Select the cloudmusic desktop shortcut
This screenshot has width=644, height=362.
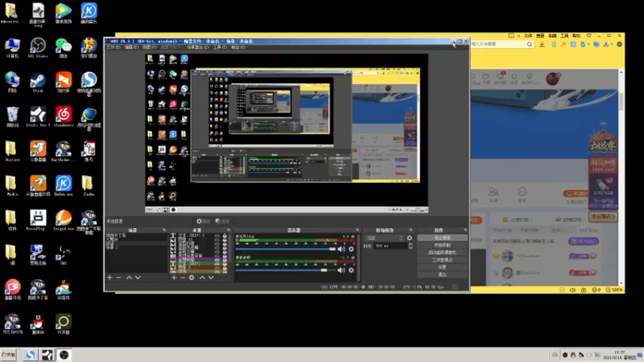[x=64, y=117]
